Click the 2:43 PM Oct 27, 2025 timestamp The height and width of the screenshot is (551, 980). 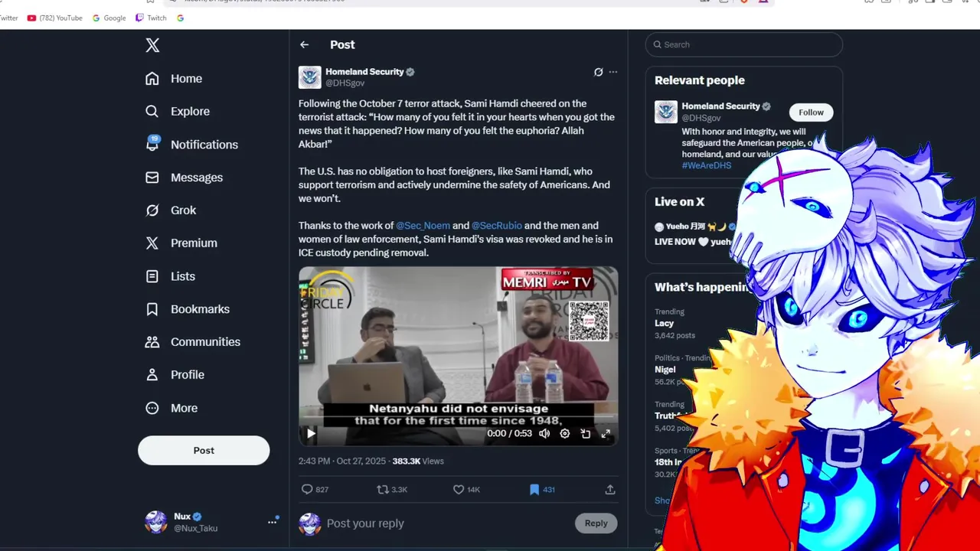tap(341, 461)
